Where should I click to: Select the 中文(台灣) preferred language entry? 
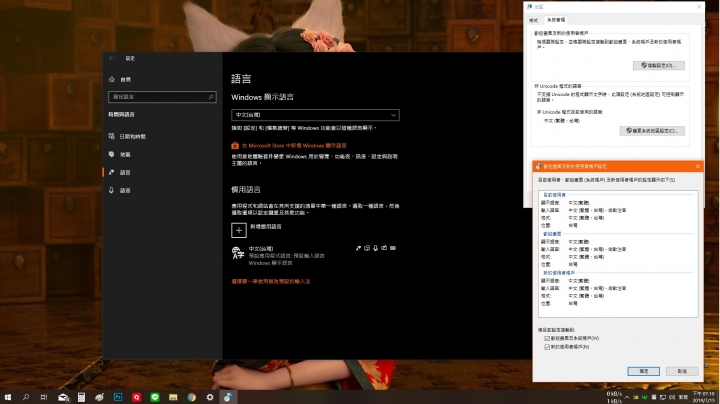click(315, 255)
